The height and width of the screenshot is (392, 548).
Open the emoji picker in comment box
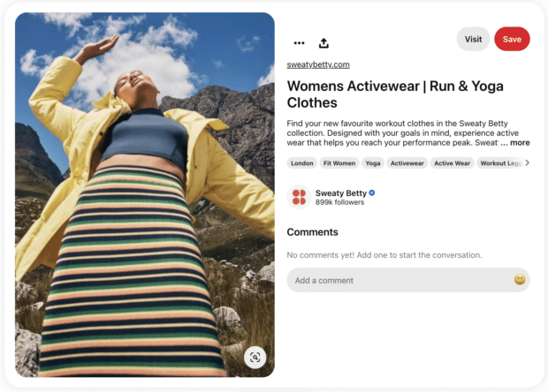tap(520, 280)
